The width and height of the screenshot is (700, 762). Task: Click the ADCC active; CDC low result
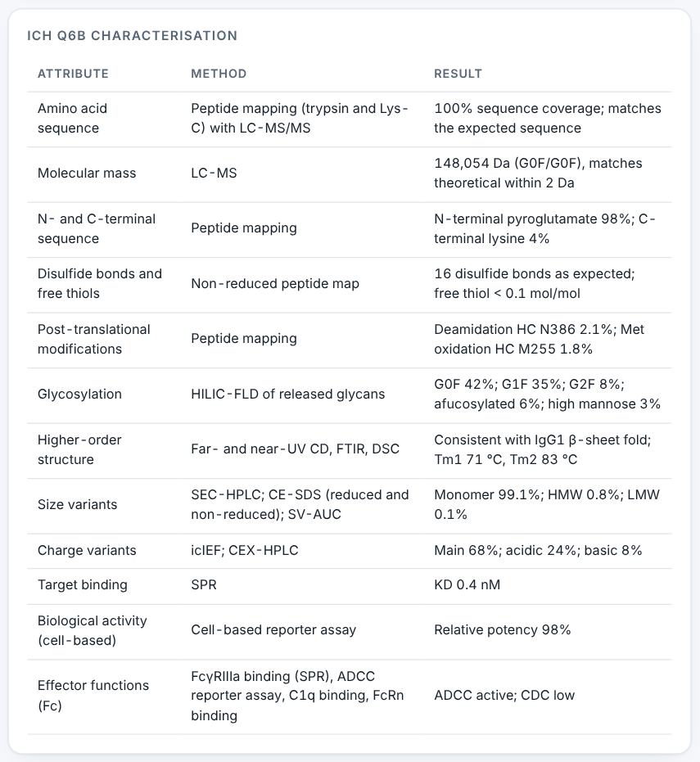[x=504, y=696]
